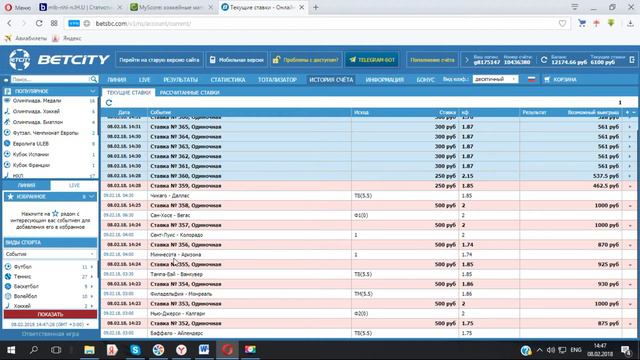Viewport: 640px width, 360px height.
Task: Open ИНФОРМАЦИЯ menu
Action: pos(384,80)
